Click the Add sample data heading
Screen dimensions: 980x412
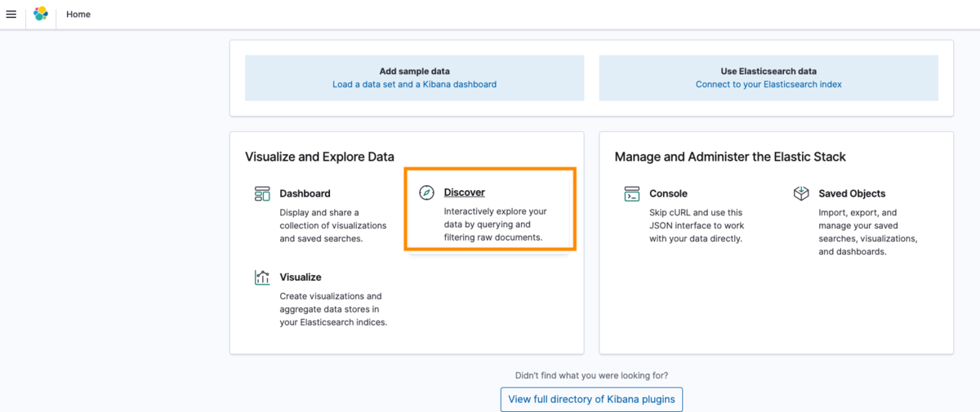point(414,71)
